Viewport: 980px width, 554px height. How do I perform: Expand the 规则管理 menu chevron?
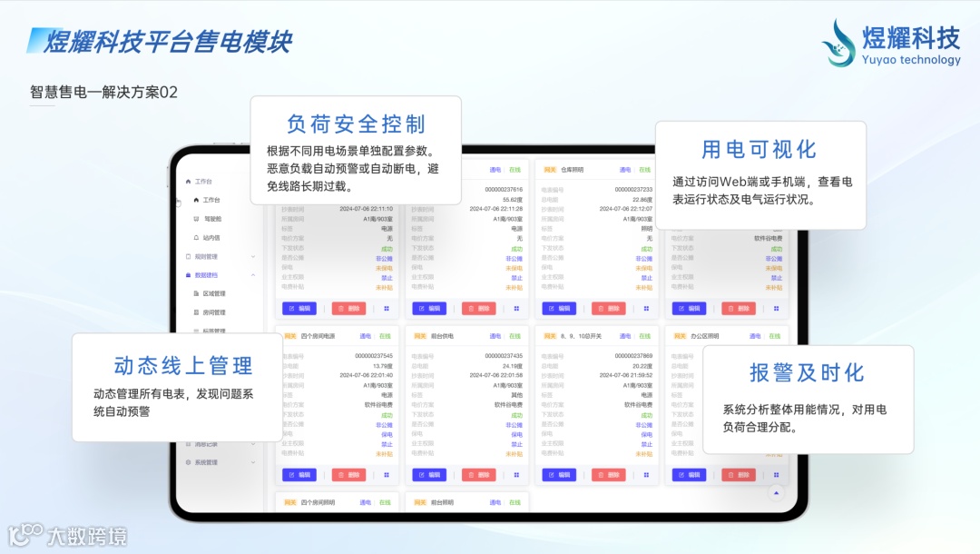[x=253, y=256]
